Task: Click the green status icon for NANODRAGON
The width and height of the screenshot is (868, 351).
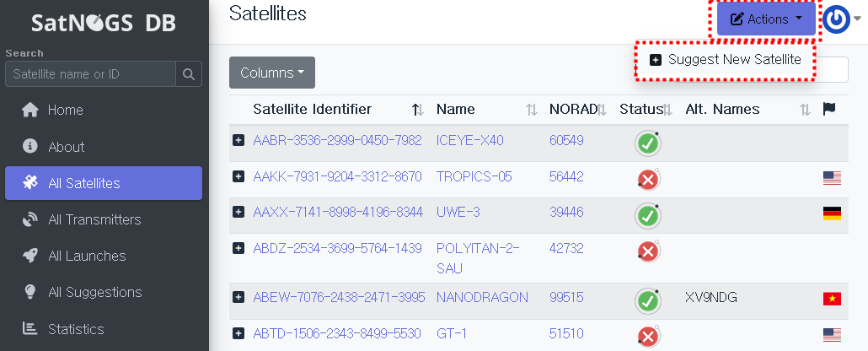Action: tap(647, 300)
